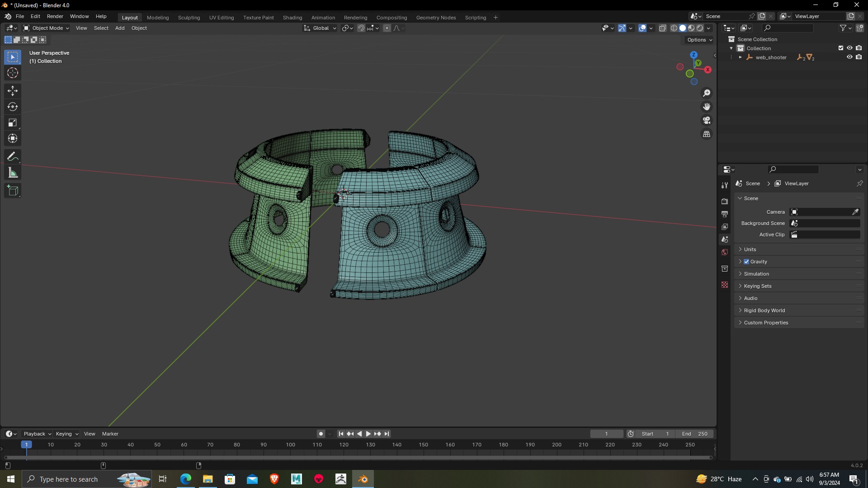Open the Options dropdown in viewport

point(699,40)
